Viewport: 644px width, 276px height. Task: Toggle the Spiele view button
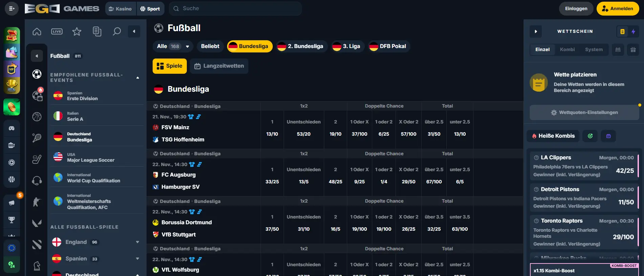click(x=170, y=66)
